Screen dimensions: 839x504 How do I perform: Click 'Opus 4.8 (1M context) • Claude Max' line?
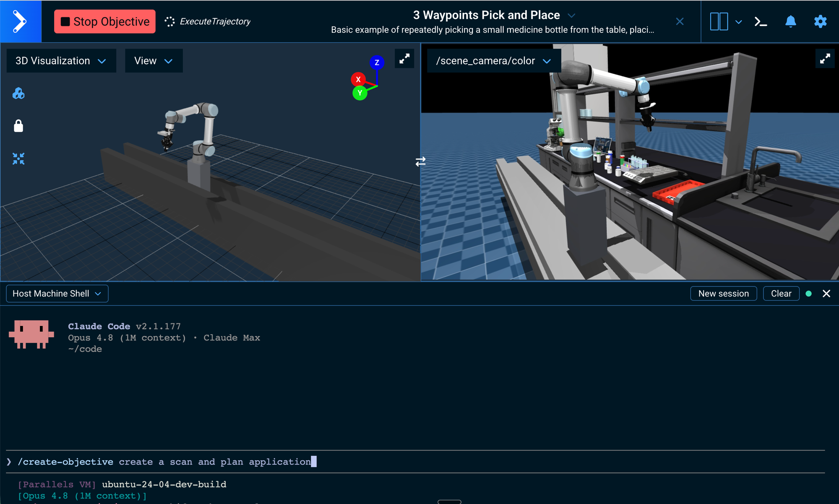(164, 338)
